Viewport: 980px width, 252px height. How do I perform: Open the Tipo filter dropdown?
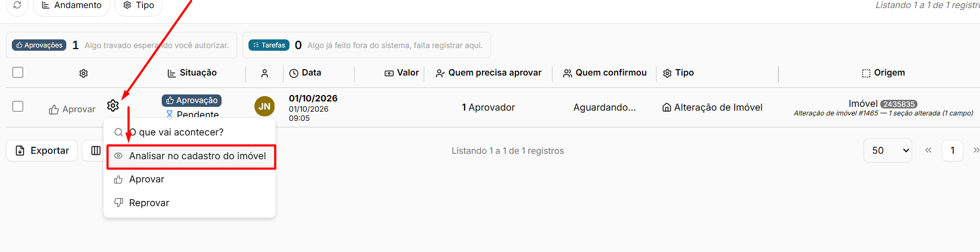pyautogui.click(x=139, y=5)
